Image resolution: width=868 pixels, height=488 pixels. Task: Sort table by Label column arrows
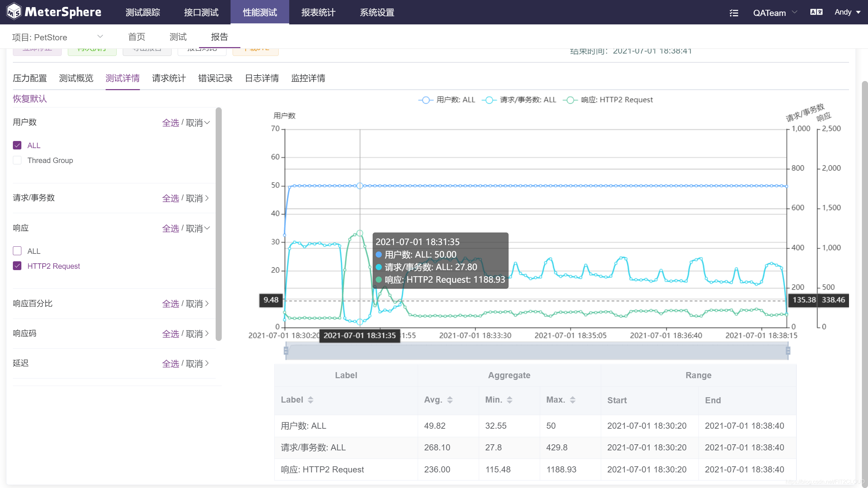311,400
